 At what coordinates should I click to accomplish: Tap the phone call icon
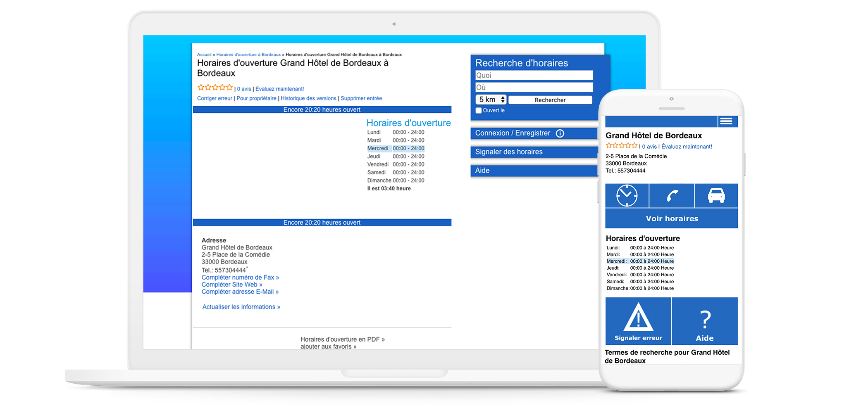(672, 195)
